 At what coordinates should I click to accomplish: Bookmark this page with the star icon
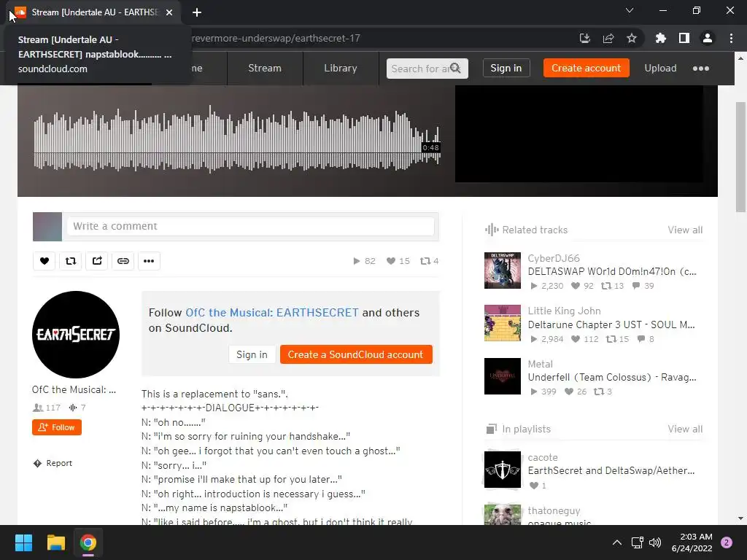[632, 38]
